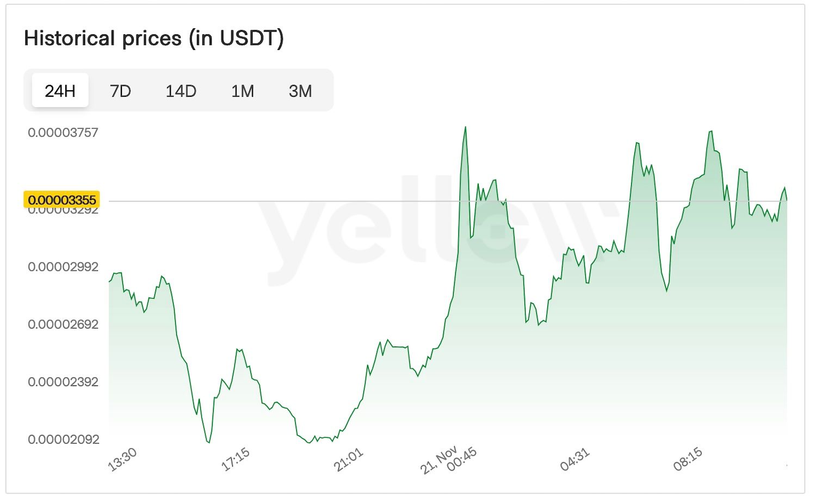Click the 04:31 time axis label
816x504 pixels.
point(574,459)
